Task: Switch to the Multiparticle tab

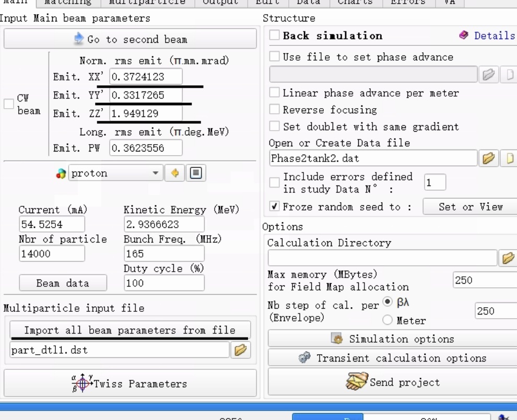Action: (147, 2)
